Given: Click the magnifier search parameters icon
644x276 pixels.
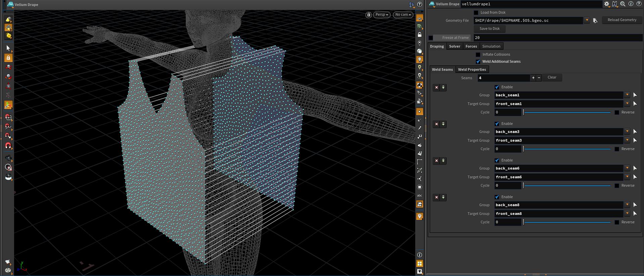Looking at the screenshot, I should click(623, 4).
